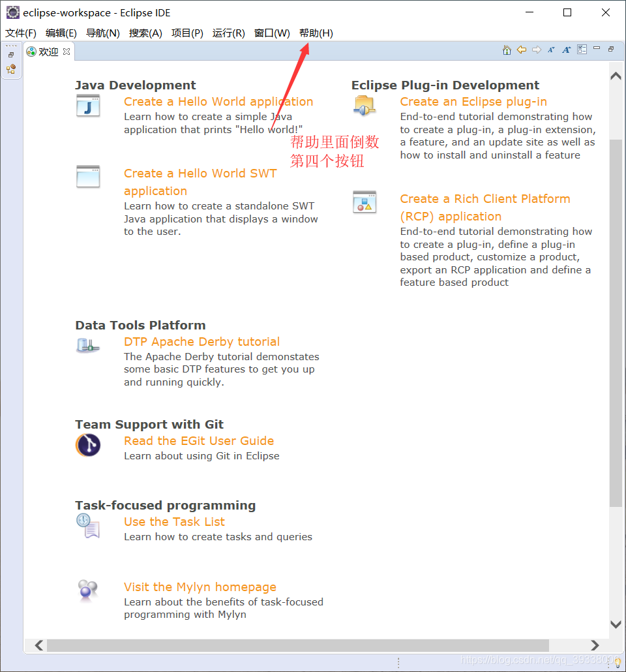Image resolution: width=626 pixels, height=672 pixels.
Task: Click the Task-focused programming heading
Action: point(166,505)
